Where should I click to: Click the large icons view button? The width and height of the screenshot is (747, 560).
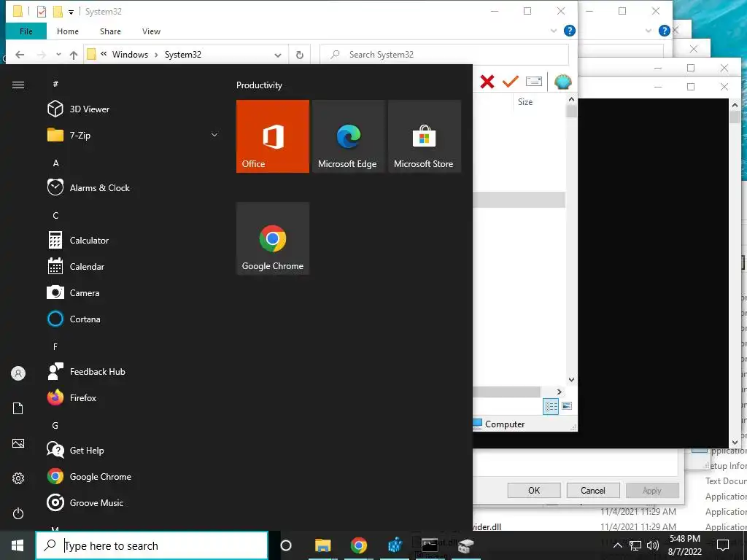pos(567,406)
